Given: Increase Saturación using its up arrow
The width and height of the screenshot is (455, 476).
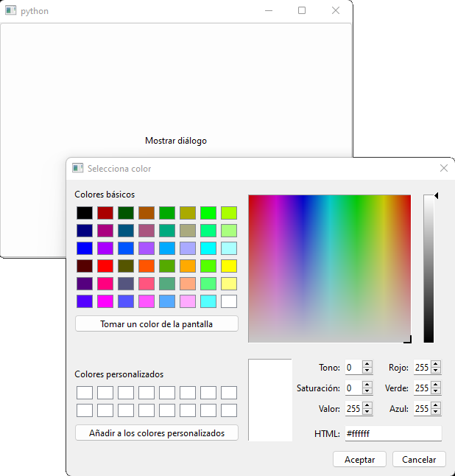Looking at the screenshot, I should 367,385.
